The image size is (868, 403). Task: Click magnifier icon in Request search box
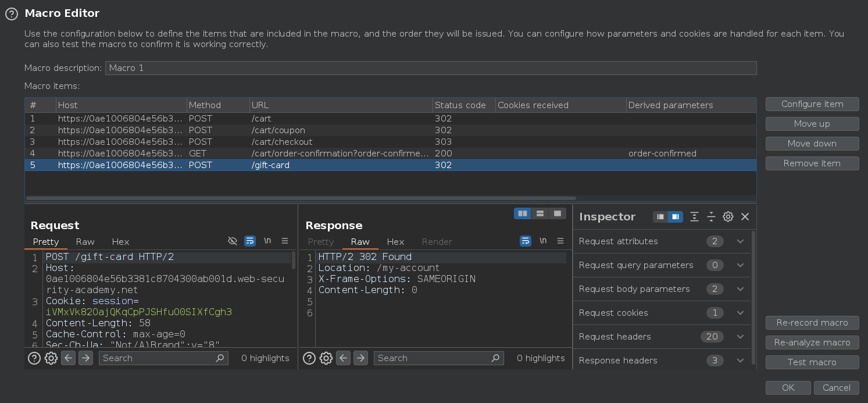pos(220,358)
